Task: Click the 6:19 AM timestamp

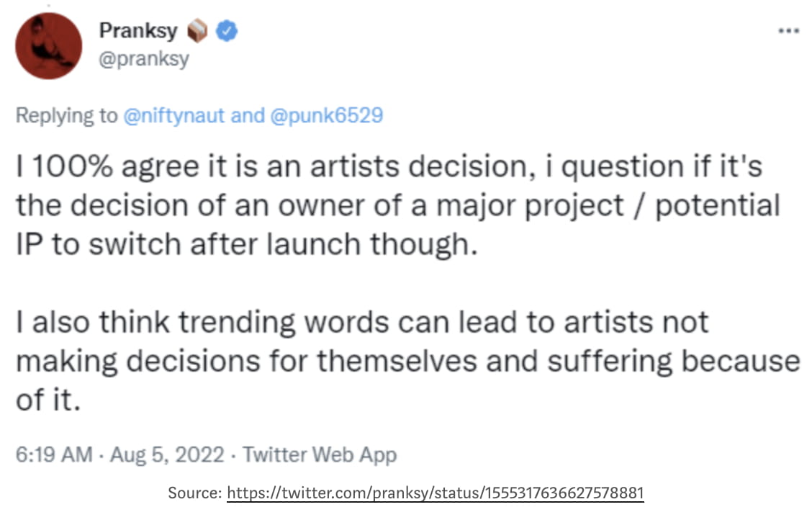Action: click(x=53, y=455)
